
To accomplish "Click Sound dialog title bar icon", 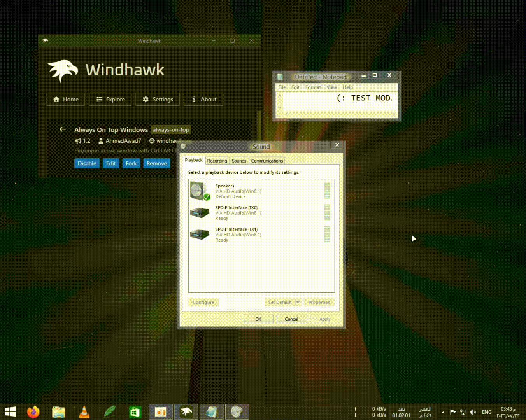I will (183, 146).
